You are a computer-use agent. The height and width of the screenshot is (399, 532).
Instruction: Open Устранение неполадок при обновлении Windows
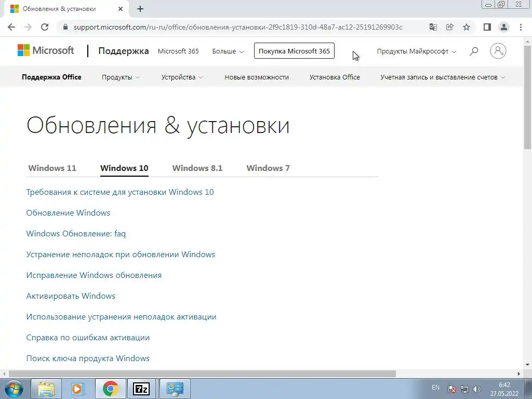[121, 255]
